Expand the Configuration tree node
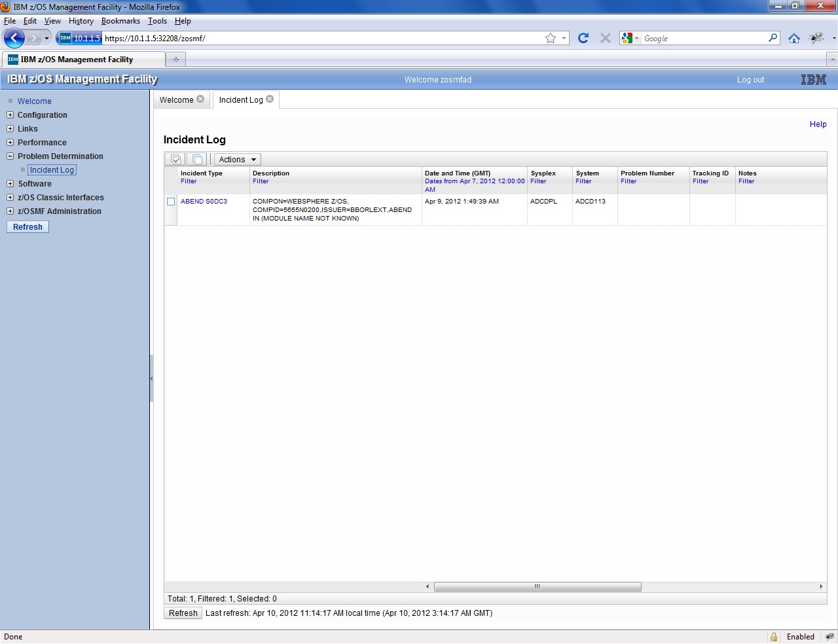 coord(10,115)
